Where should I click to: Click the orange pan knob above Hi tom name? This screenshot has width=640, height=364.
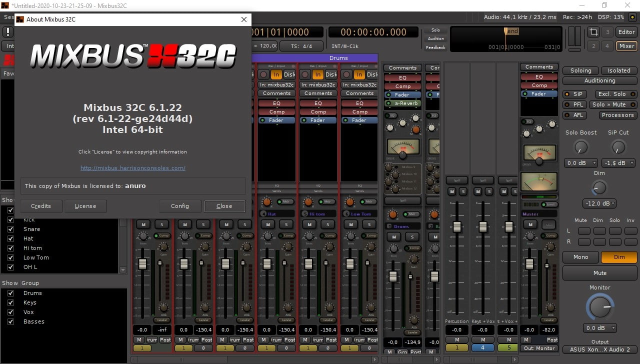308,201
